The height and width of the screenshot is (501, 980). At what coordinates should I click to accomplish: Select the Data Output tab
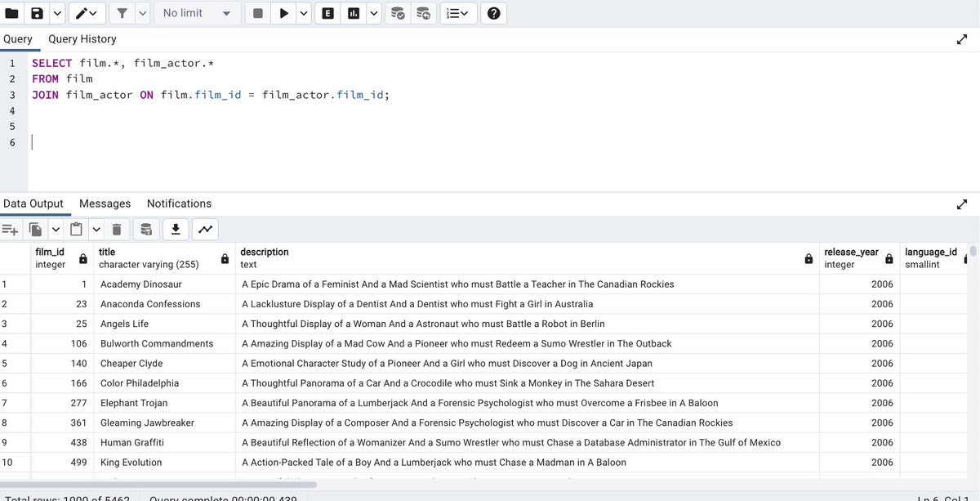[33, 204]
